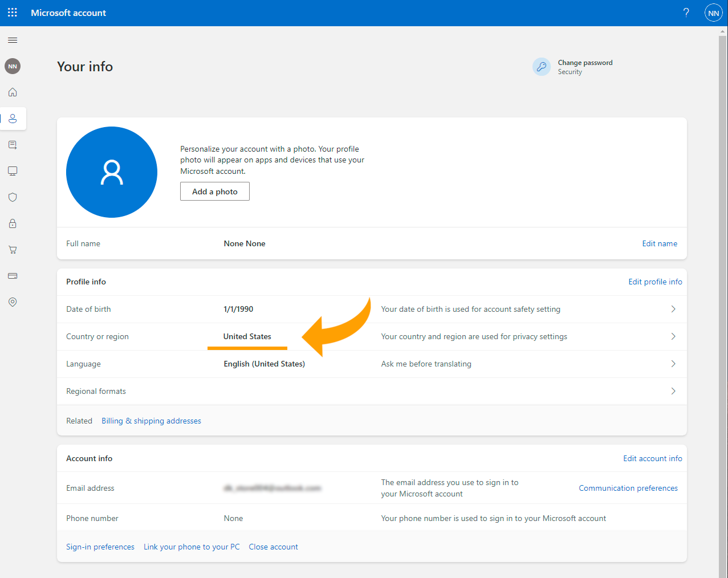This screenshot has width=728, height=578.
Task: Expand the Regional formats row chevron
Action: (673, 391)
